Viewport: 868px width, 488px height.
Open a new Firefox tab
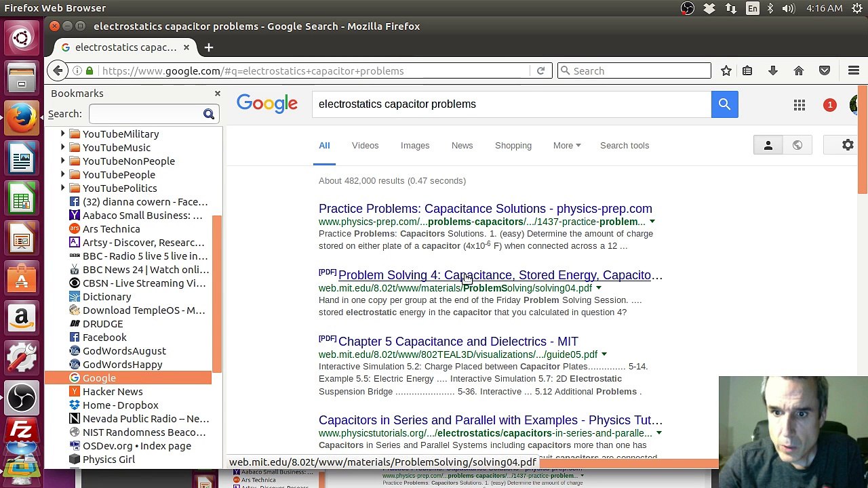[x=209, y=47]
